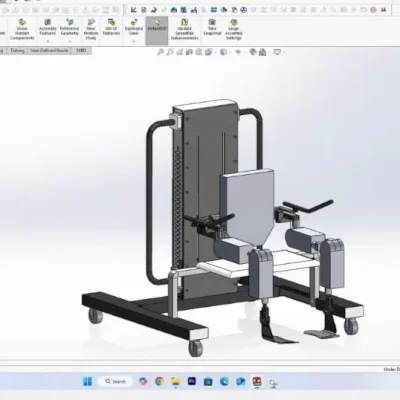Viewport: 400px width, 400px height.
Task: Open hide/show items eye dropdown
Action: pyautogui.click(x=238, y=52)
